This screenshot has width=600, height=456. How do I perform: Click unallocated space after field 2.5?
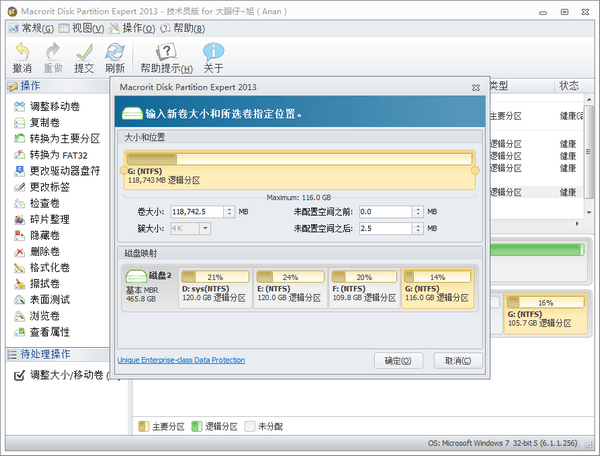point(386,228)
